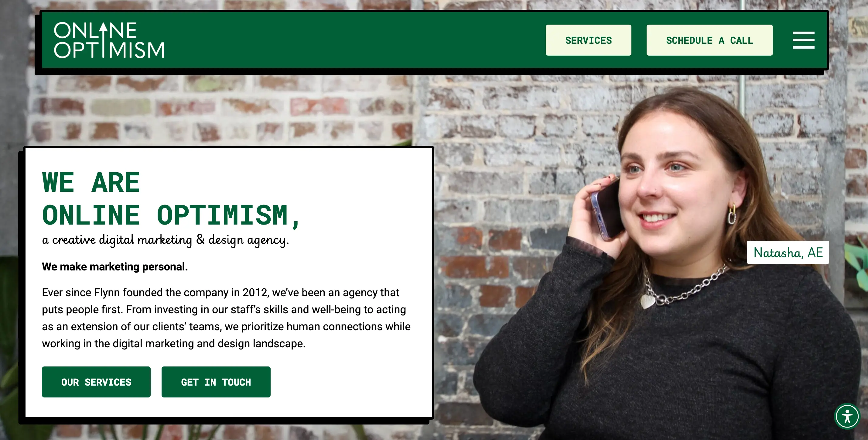Click the We Are Online Optimism heading
Image resolution: width=868 pixels, height=440 pixels.
point(171,199)
